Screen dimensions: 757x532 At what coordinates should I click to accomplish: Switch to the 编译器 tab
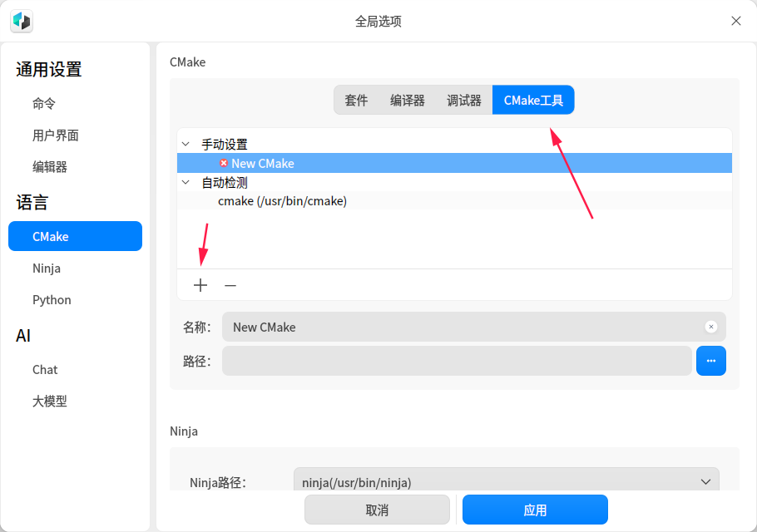(408, 101)
